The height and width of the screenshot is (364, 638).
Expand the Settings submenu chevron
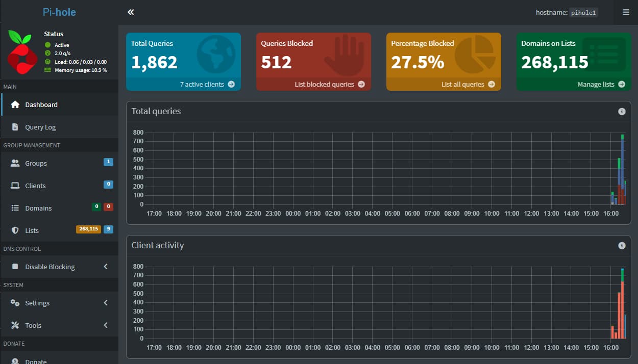coord(106,303)
